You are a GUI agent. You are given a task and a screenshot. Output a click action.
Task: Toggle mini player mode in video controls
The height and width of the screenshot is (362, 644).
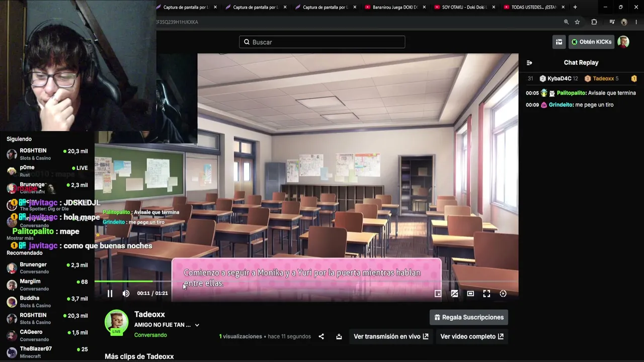point(438,294)
